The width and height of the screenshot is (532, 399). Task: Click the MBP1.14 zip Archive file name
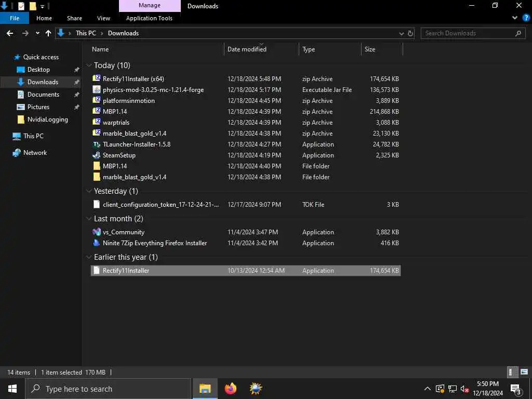click(115, 111)
